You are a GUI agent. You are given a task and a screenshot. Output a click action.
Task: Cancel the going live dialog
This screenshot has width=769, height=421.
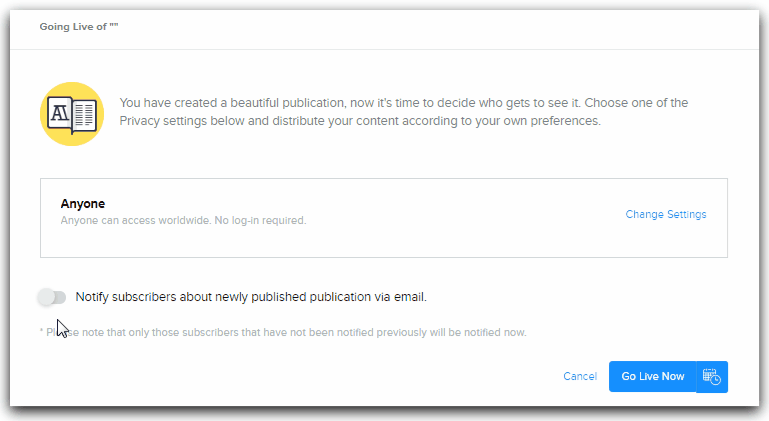(580, 377)
